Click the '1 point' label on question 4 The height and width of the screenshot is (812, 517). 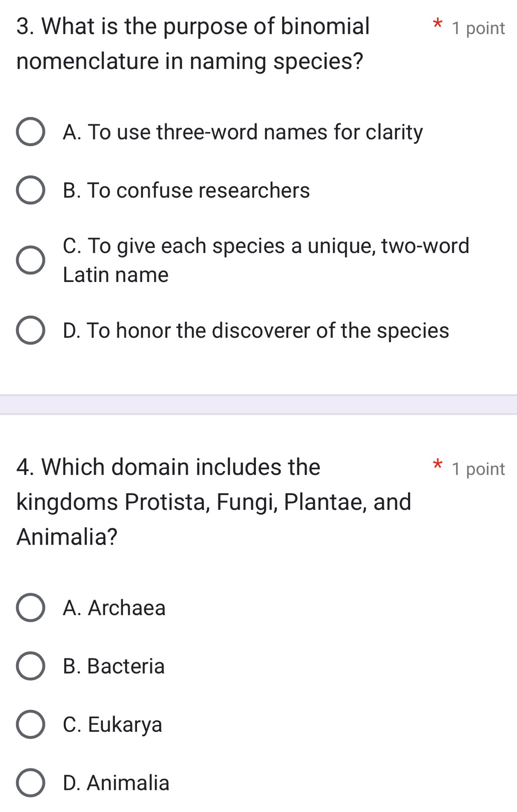478,469
